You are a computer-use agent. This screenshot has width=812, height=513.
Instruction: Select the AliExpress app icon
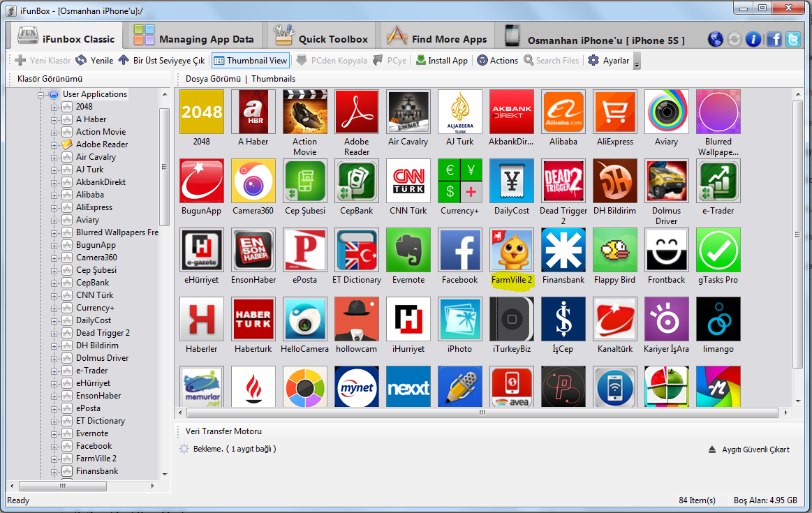(x=614, y=112)
